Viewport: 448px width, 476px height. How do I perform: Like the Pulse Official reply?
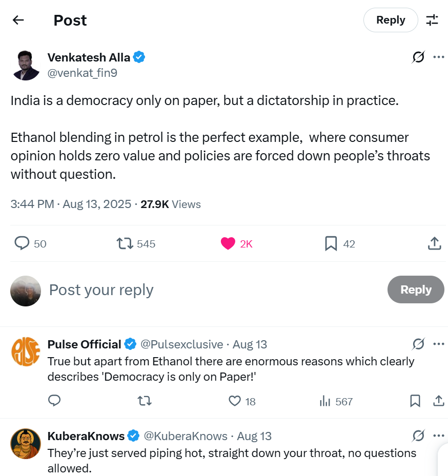tap(235, 401)
